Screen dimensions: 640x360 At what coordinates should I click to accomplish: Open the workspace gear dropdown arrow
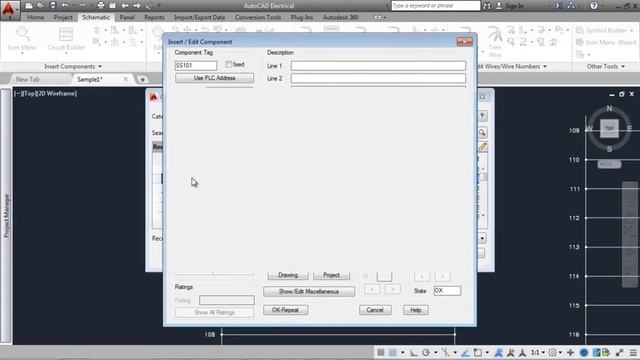pyautogui.click(x=560, y=353)
